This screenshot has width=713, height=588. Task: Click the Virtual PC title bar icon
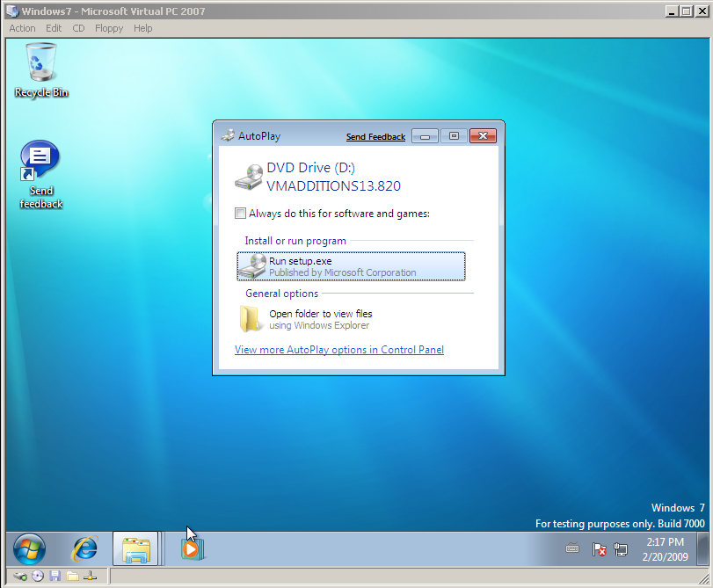coord(12,11)
